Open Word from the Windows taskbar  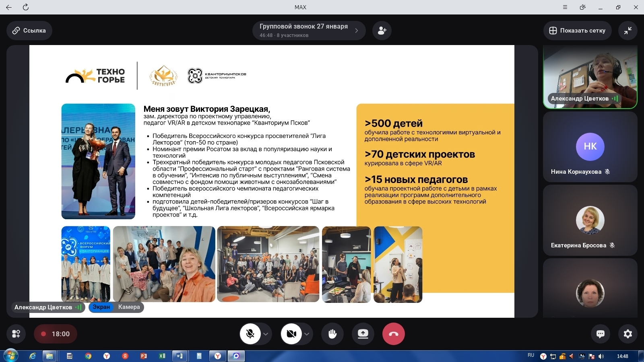[x=180, y=356]
